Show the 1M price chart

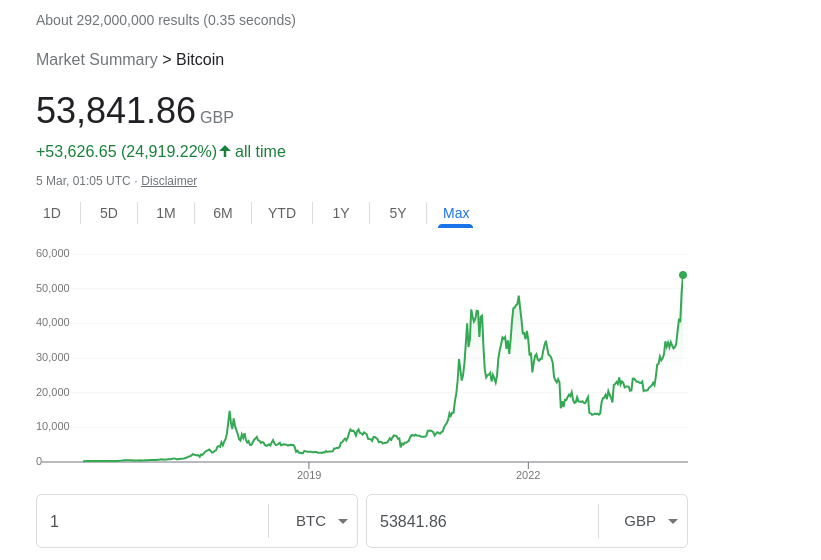(166, 214)
